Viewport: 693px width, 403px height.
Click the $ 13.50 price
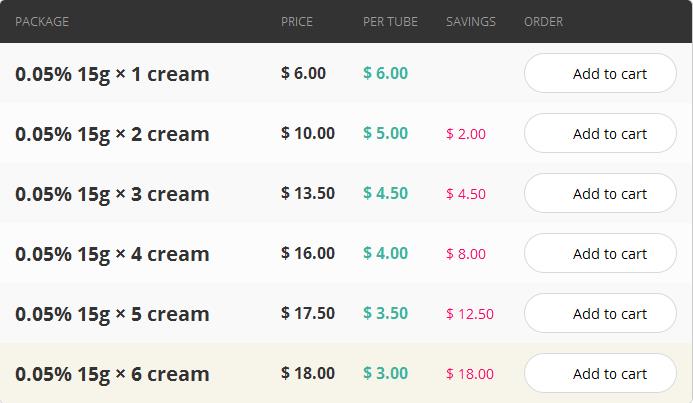click(x=308, y=193)
